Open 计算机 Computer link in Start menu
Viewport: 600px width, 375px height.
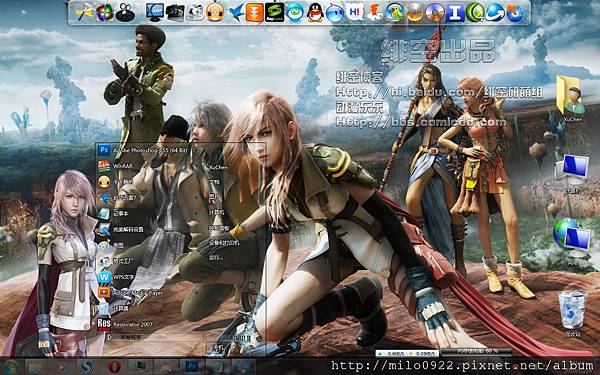tap(216, 212)
